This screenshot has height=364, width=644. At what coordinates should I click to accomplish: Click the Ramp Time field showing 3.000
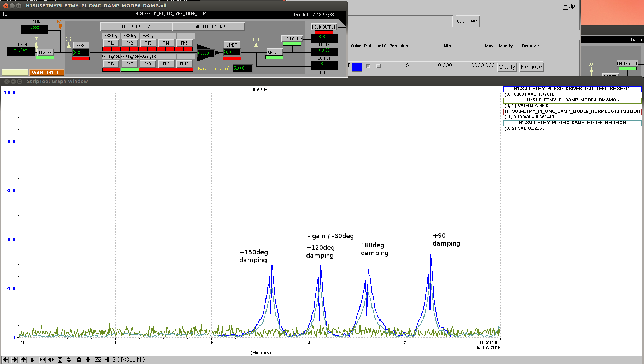(x=242, y=69)
